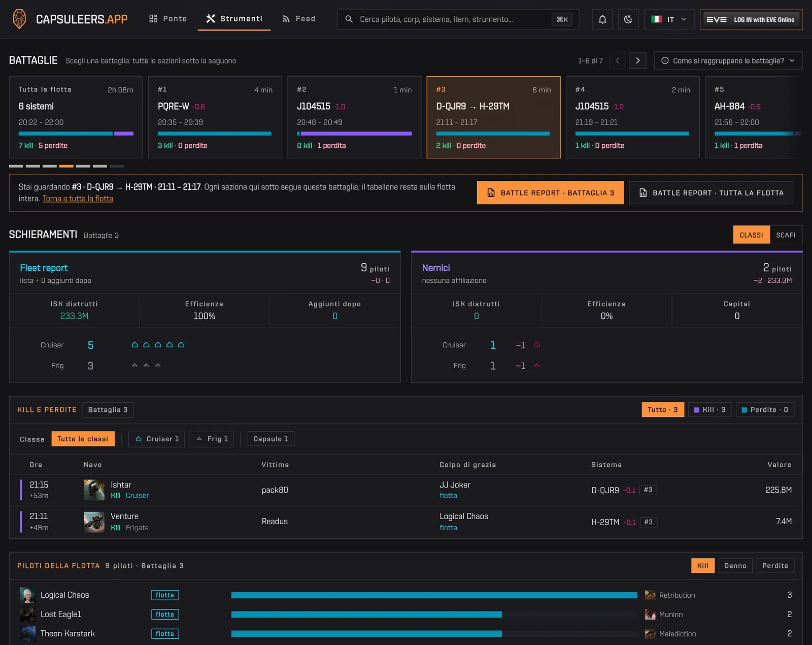Screen dimensions: 812x645
Task: Open the Feed tab
Action: pyautogui.click(x=299, y=19)
